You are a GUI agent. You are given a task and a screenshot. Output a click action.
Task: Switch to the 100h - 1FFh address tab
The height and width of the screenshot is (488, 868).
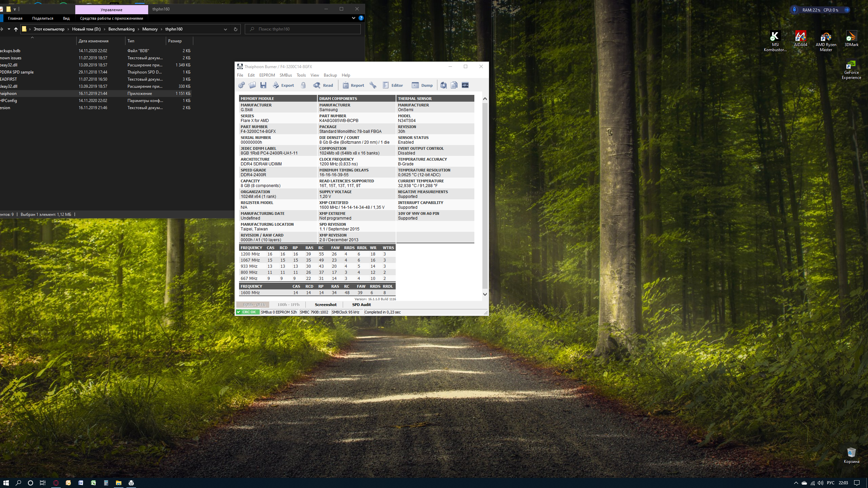pos(288,305)
